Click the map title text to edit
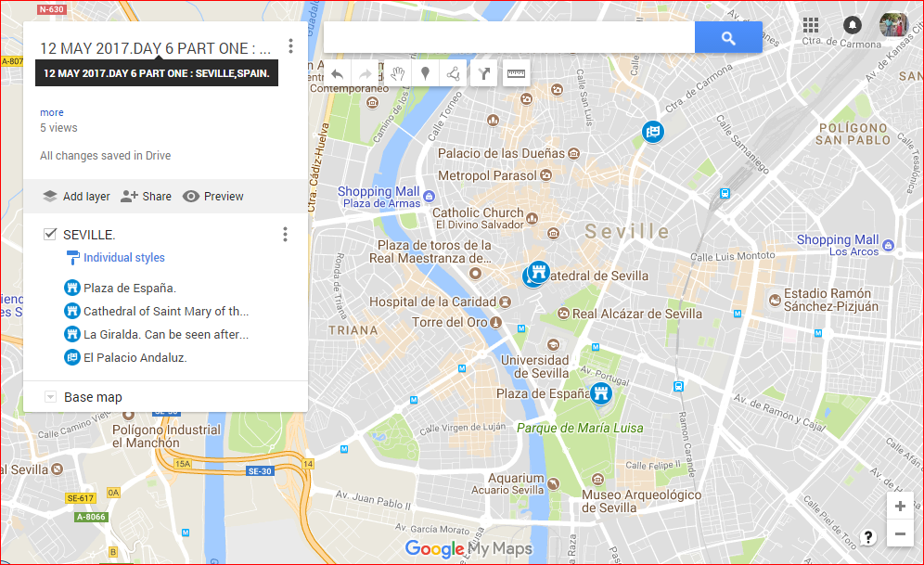Viewport: 924px width, 565px height. pyautogui.click(x=156, y=48)
